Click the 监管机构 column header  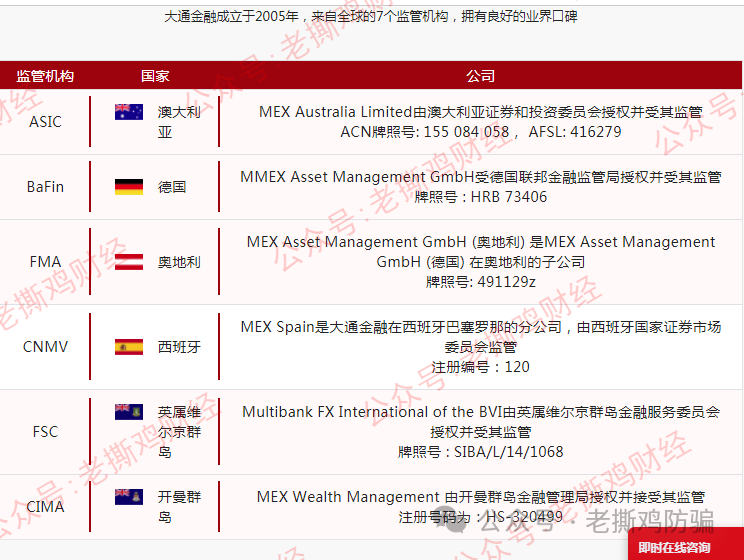45,75
